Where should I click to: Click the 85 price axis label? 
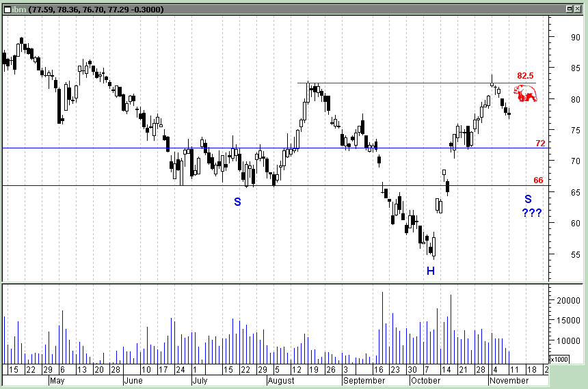[575, 68]
